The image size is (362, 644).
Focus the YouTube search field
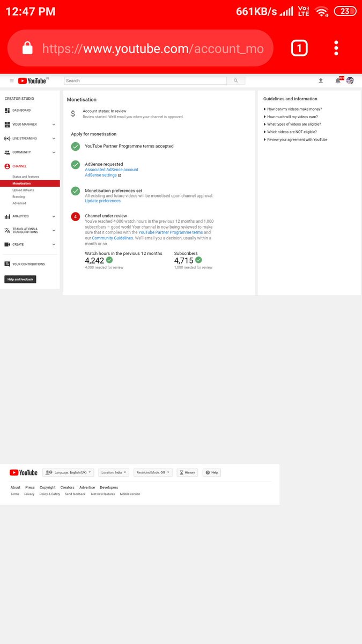145,80
